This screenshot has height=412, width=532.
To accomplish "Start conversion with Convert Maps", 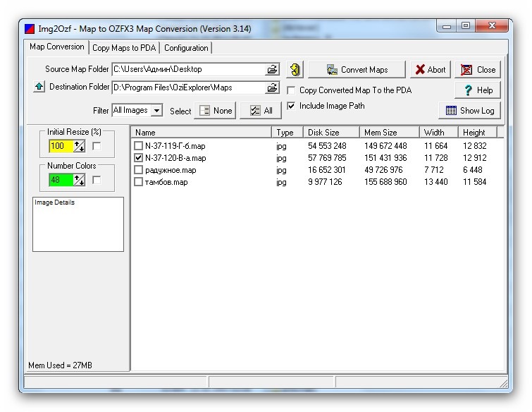I will tap(357, 70).
